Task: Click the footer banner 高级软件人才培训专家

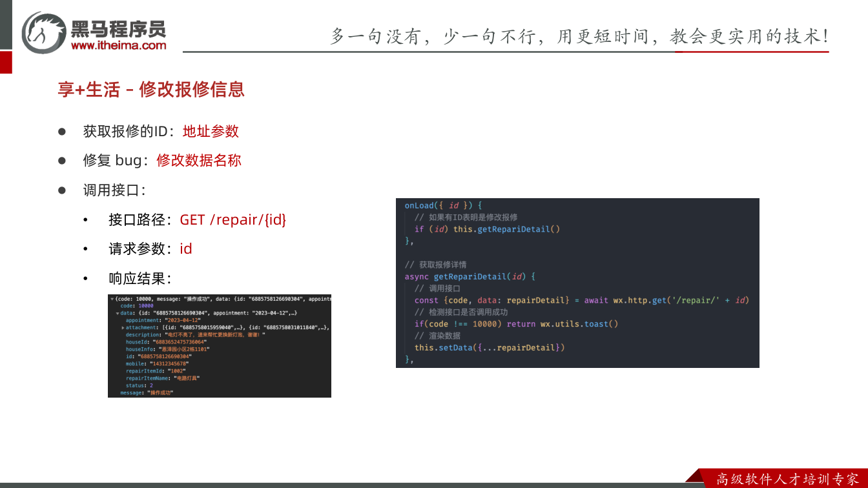Action: [x=788, y=479]
